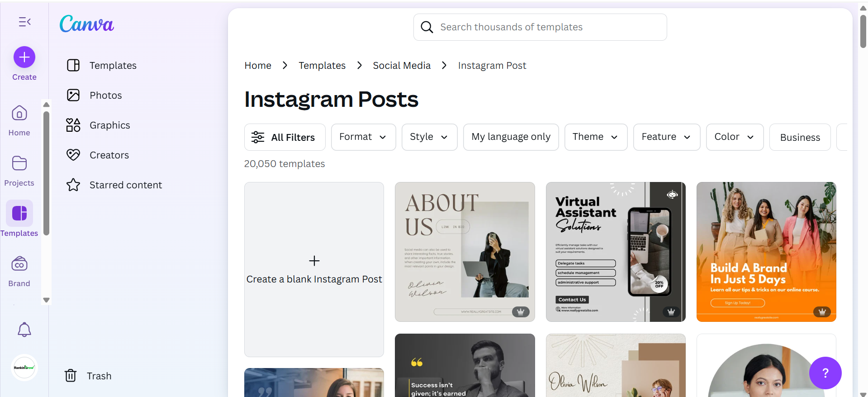
Task: Create a blank Instagram Post
Action: point(314,269)
